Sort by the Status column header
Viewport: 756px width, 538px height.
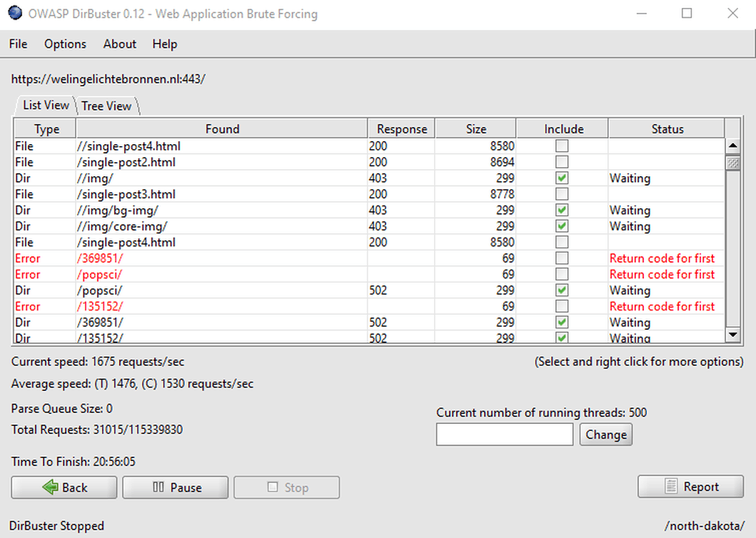pyautogui.click(x=667, y=128)
